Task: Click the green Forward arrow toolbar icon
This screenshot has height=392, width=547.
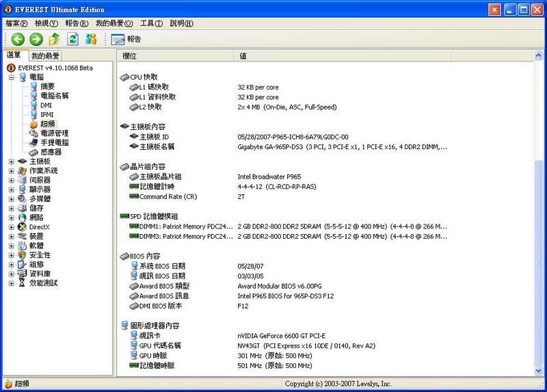Action: pyautogui.click(x=36, y=39)
